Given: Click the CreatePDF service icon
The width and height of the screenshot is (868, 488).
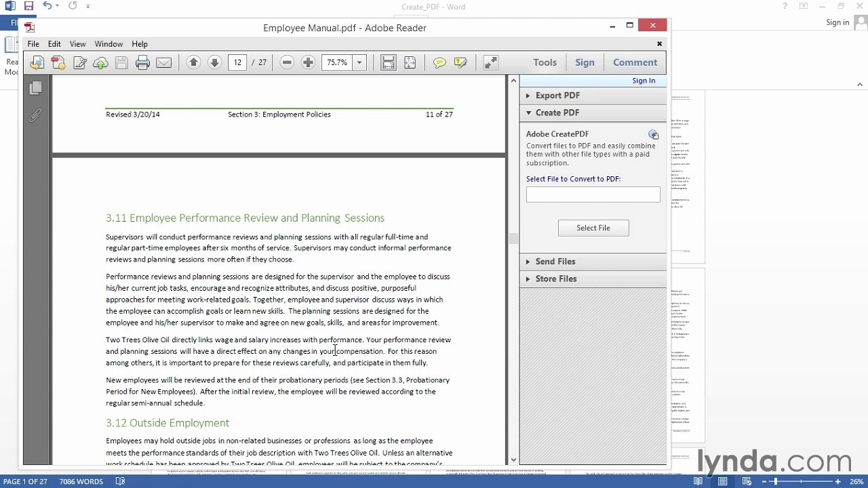Looking at the screenshot, I should click(653, 135).
